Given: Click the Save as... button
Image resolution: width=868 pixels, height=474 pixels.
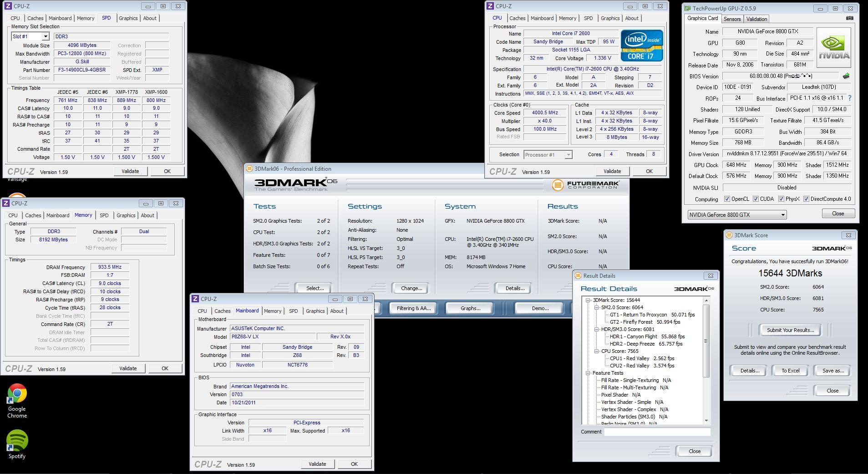Looking at the screenshot, I should [x=833, y=371].
